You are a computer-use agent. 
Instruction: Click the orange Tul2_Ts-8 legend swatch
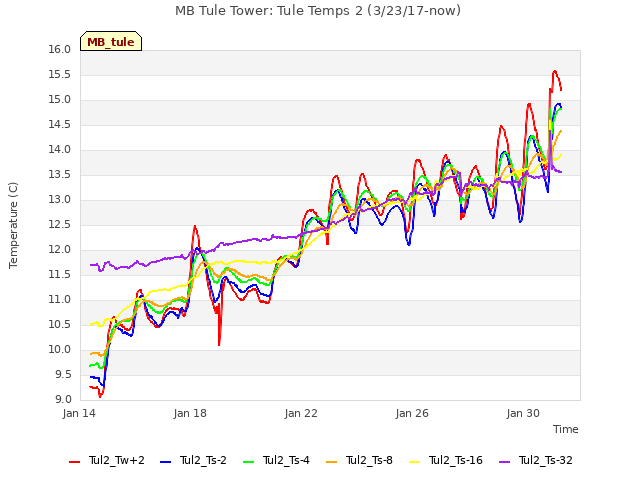tap(331, 462)
